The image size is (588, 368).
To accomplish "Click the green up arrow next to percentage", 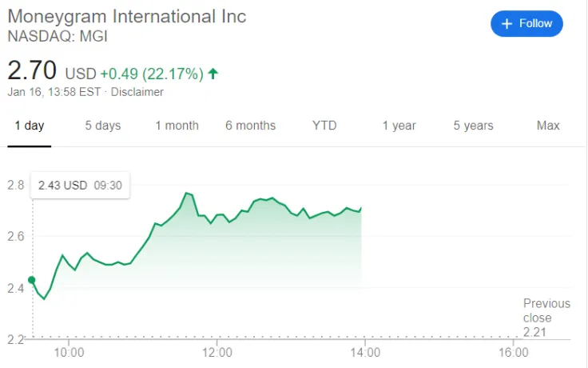I will [213, 74].
